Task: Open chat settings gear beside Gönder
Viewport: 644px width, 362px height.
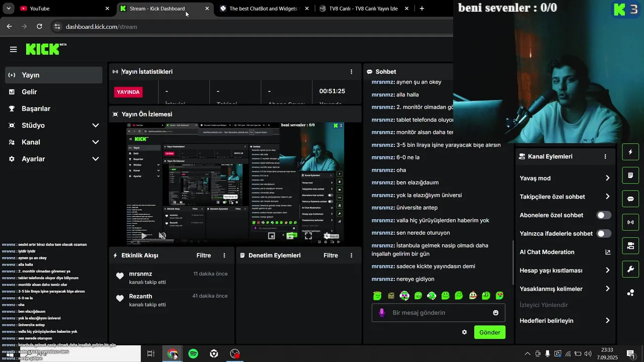Action: click(x=464, y=332)
